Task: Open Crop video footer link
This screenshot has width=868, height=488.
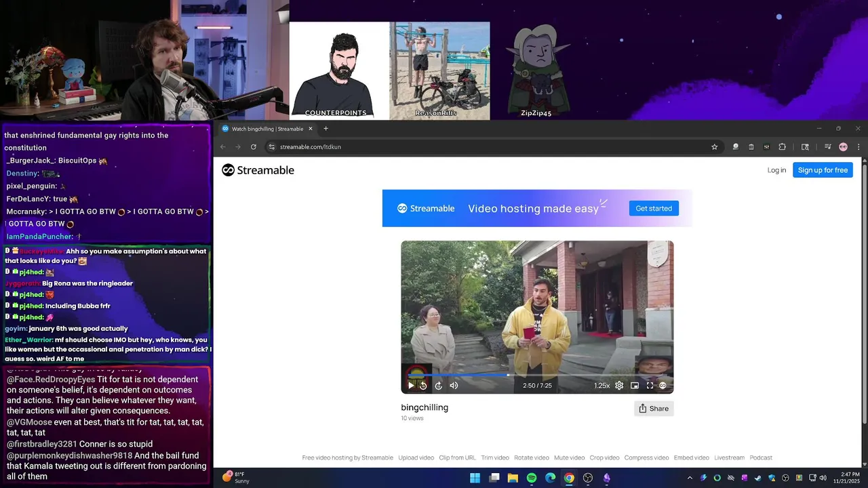Action: [x=604, y=457]
